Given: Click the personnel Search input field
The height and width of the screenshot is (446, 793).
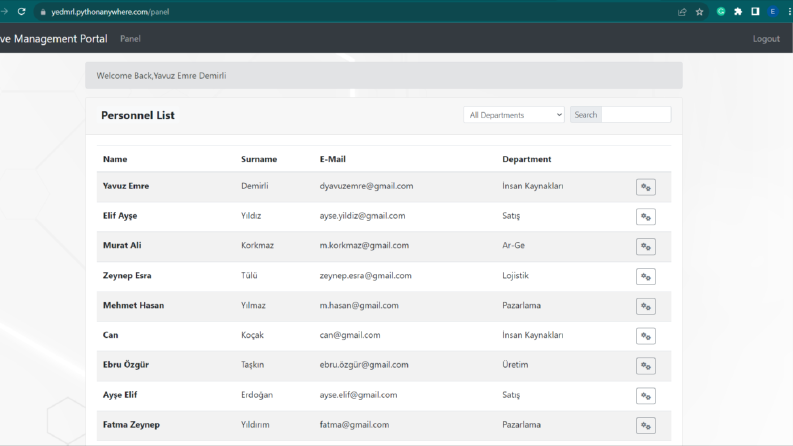Looking at the screenshot, I should [x=636, y=115].
